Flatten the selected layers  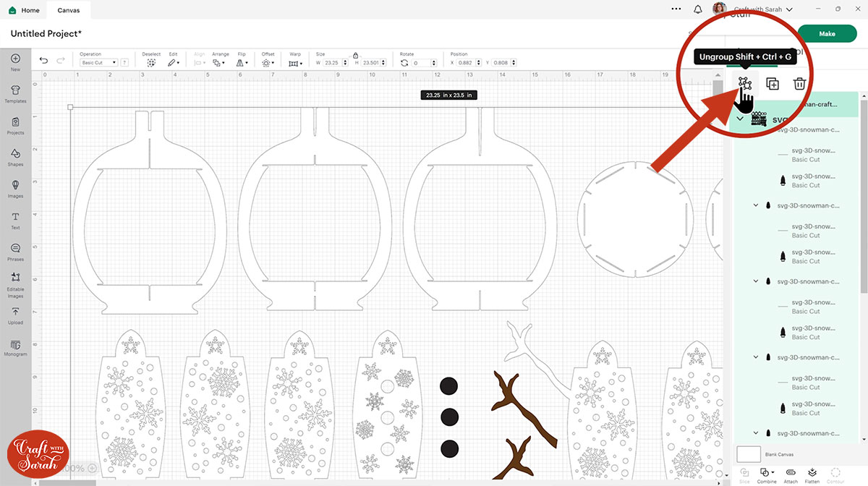[812, 473]
